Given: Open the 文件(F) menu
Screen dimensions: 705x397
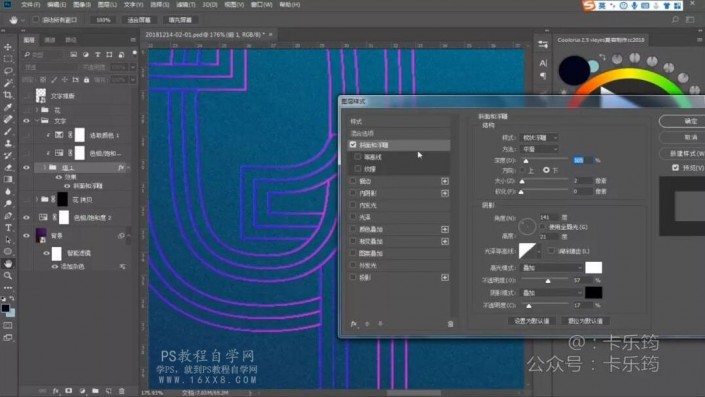Looking at the screenshot, I should 30,4.
